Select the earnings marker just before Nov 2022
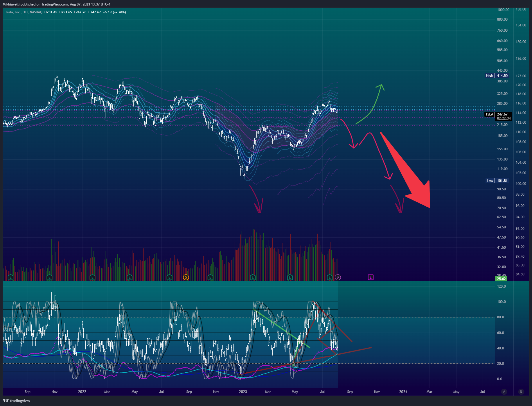Screen dimensions: 532x406 210,277
